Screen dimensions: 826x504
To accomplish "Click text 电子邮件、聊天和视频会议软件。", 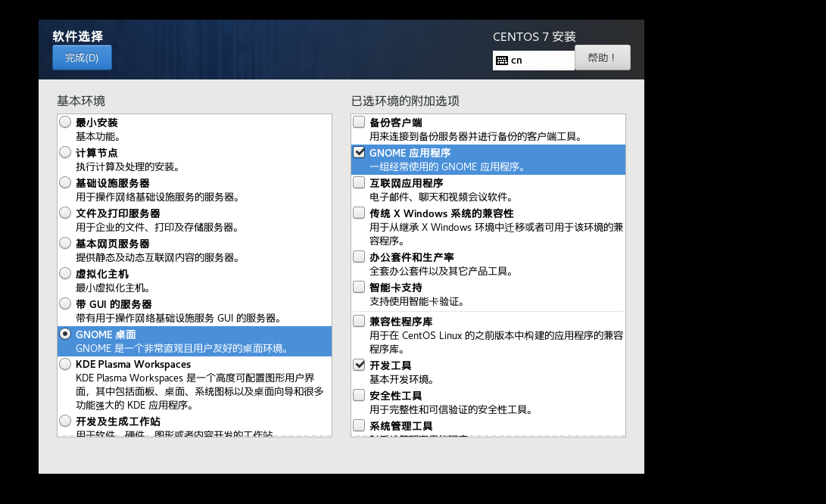I will pyautogui.click(x=441, y=197).
